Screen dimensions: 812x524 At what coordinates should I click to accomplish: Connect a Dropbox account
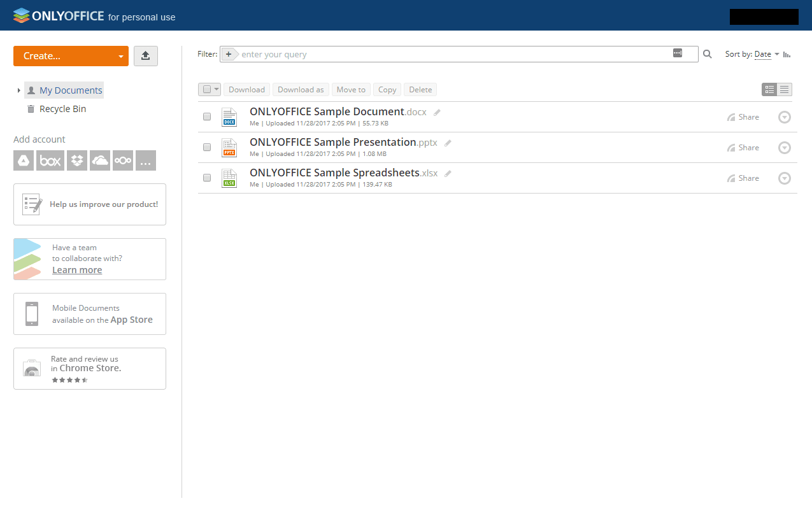click(x=77, y=161)
